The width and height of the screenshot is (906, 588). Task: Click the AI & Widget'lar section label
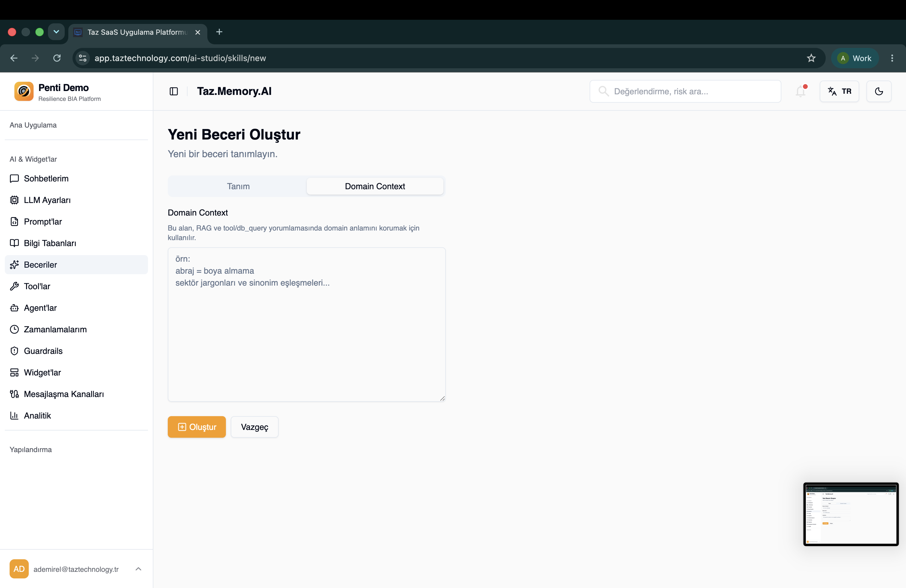click(x=33, y=159)
